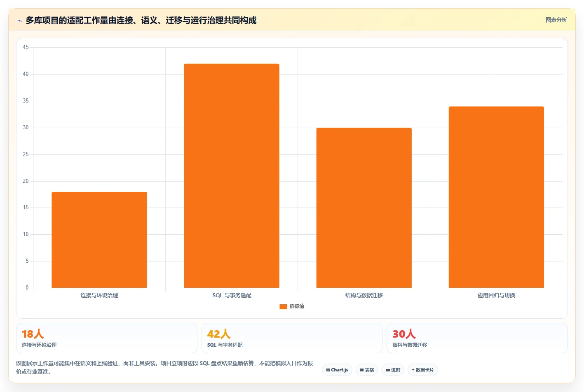Click the 图表分析 label in the header
This screenshot has width=584, height=392.
556,20
